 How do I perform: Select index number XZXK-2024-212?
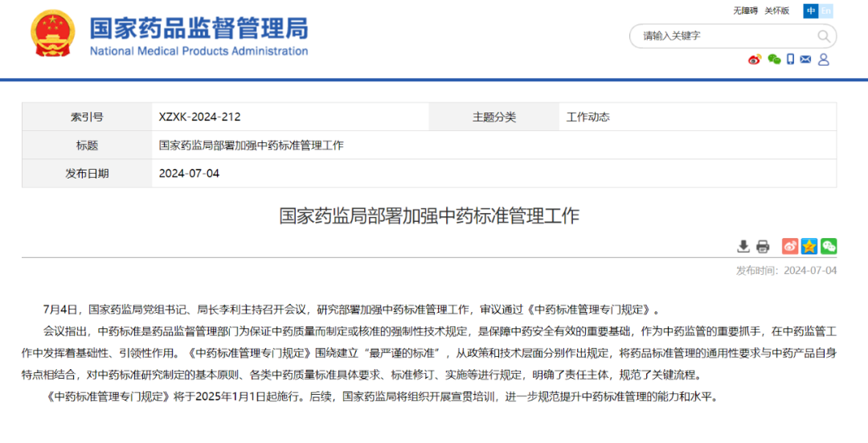[x=200, y=117]
